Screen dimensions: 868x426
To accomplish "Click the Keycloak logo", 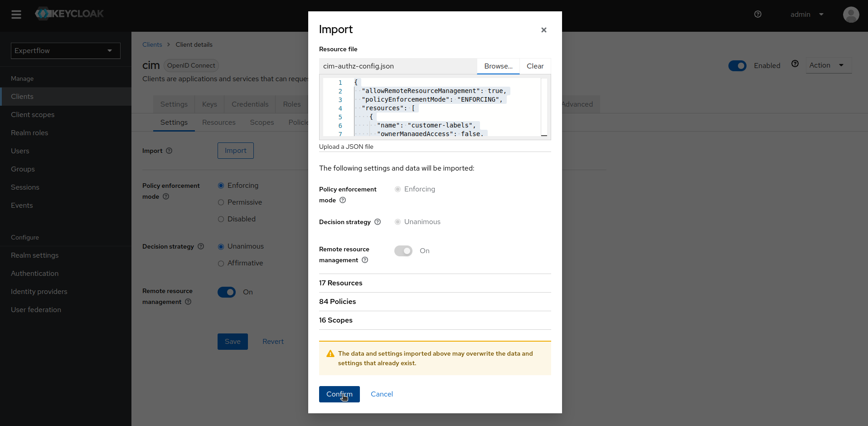I will click(69, 14).
